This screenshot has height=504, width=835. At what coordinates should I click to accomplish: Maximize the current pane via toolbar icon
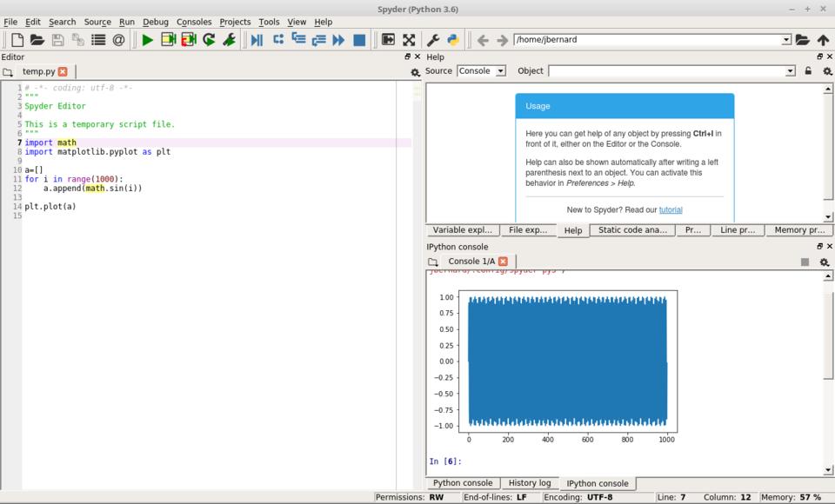[x=388, y=40]
